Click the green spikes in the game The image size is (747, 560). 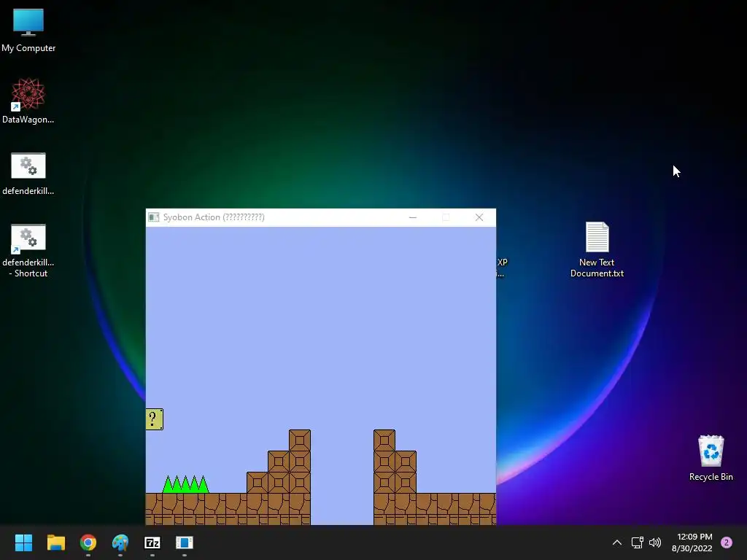[x=186, y=484]
